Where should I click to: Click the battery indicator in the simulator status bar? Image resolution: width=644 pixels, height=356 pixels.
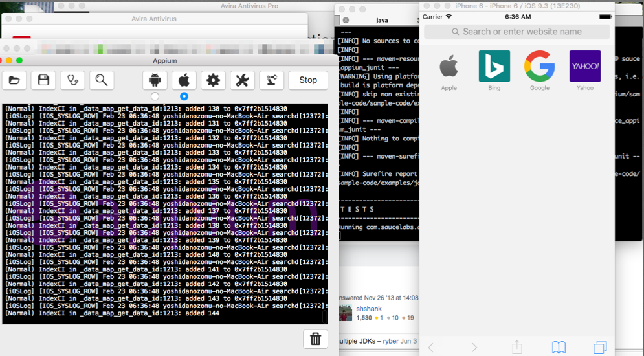605,17
